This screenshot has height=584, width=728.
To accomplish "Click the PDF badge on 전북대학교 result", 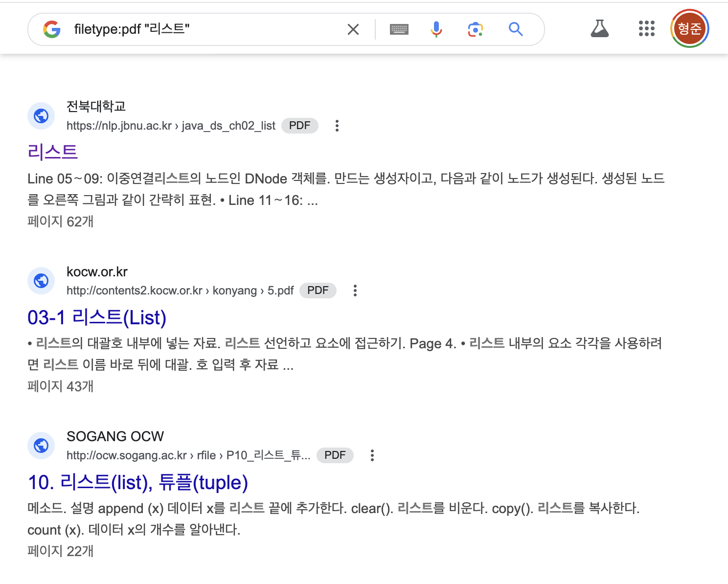I will pyautogui.click(x=300, y=126).
